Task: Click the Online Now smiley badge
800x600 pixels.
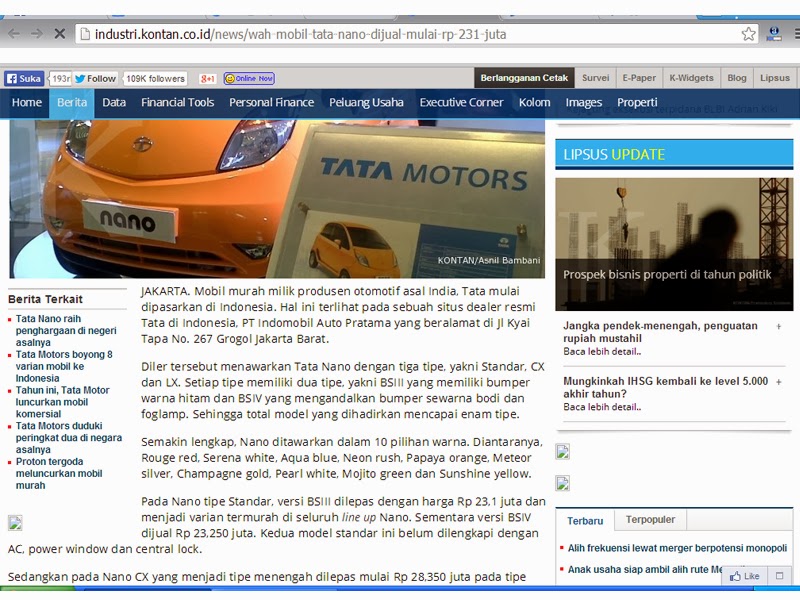Action: [249, 79]
